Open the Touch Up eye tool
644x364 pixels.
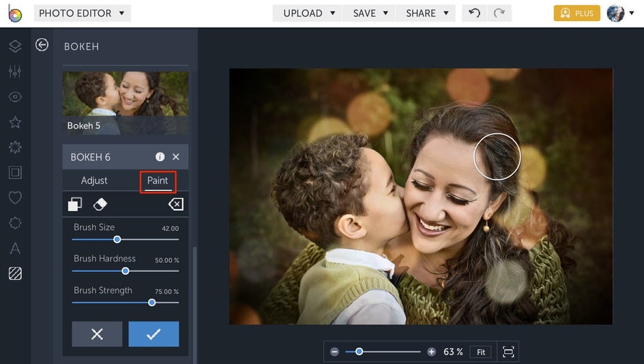coord(15,97)
